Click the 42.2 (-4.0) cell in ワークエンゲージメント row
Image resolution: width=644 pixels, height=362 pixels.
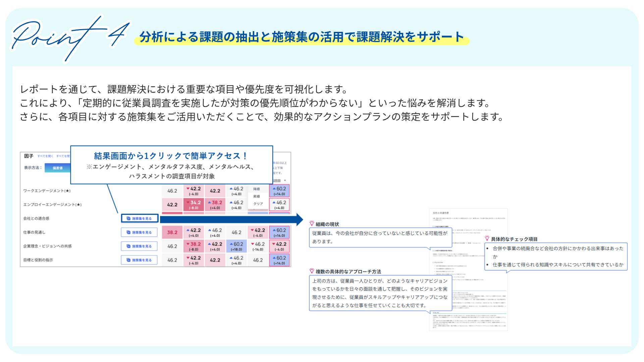coord(194,191)
